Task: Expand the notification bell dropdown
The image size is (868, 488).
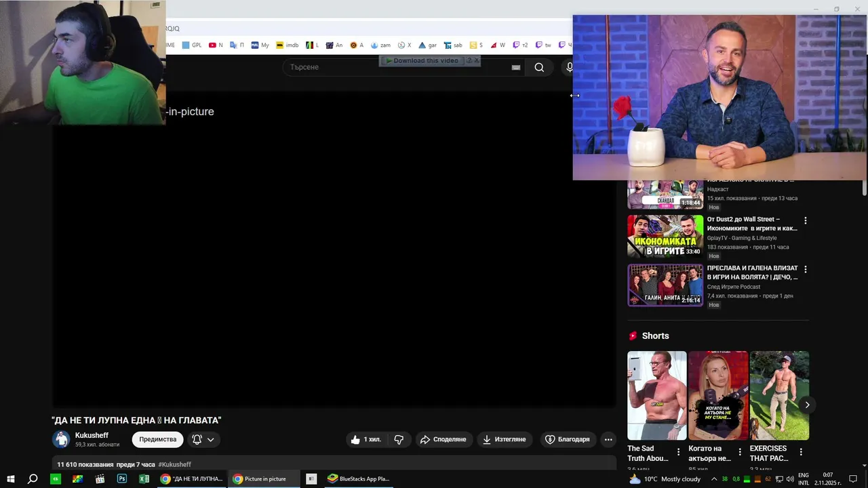Action: pyautogui.click(x=203, y=439)
